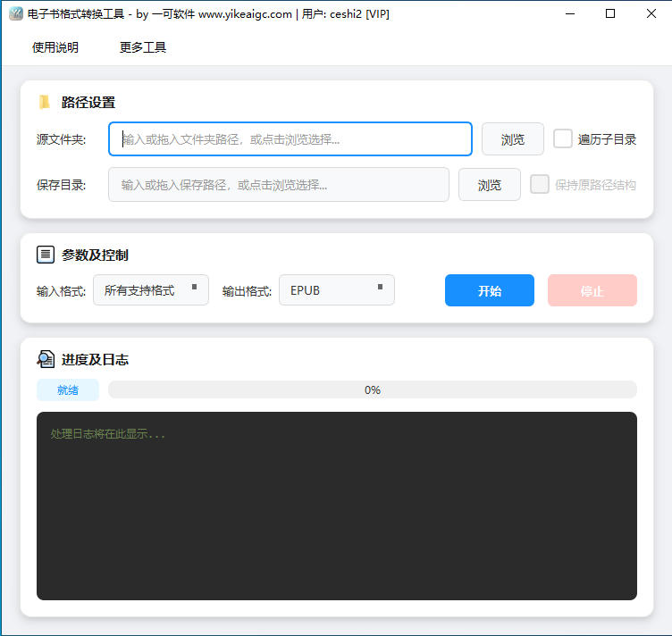Click the 输出格式: label
Screen dimensions: 672x636
click(247, 291)
